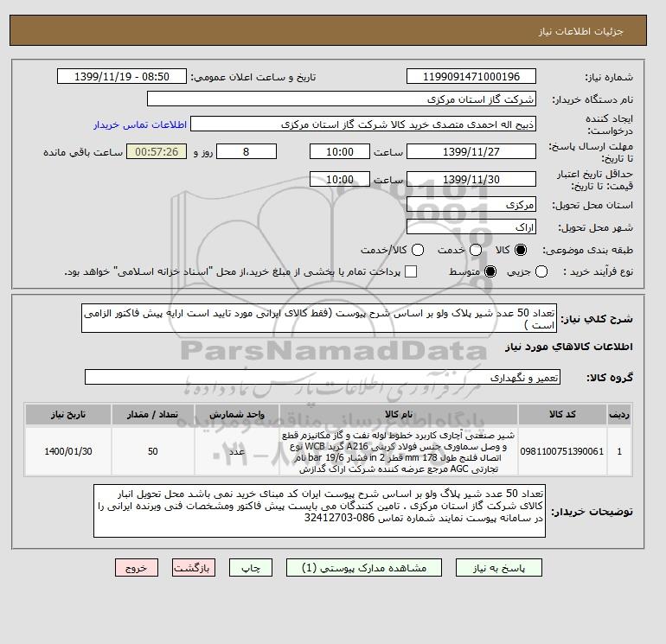Click the تاریخ نیاز column header

tap(68, 414)
